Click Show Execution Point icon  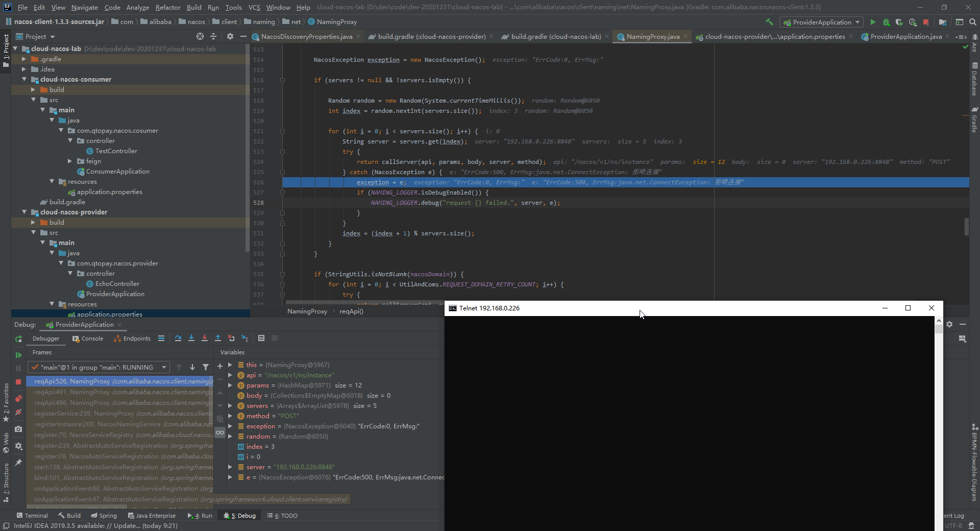(x=161, y=338)
